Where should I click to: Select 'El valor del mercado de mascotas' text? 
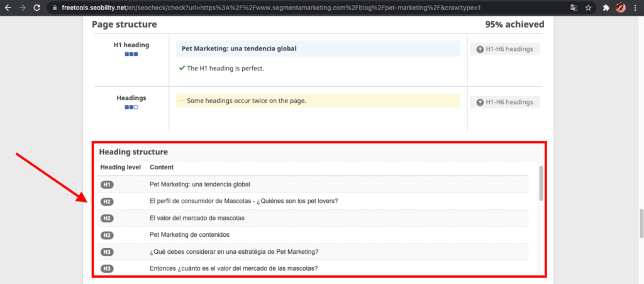pos(197,219)
